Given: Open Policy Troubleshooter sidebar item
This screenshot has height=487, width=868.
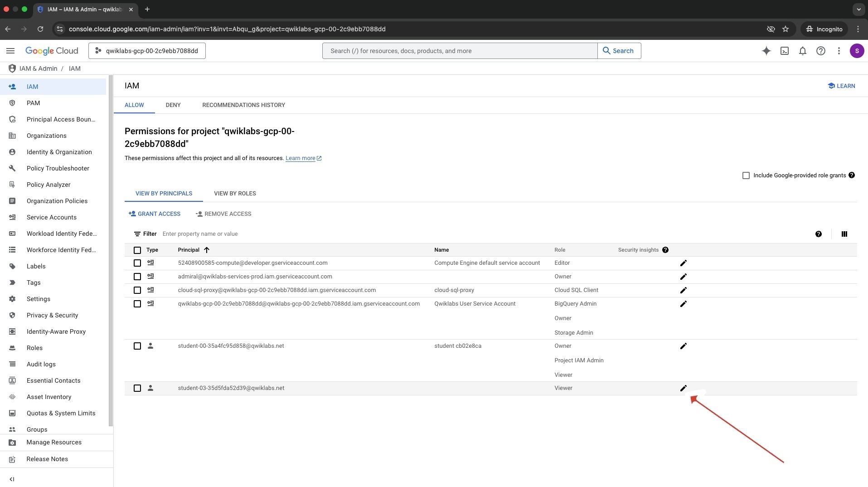Looking at the screenshot, I should tap(58, 168).
